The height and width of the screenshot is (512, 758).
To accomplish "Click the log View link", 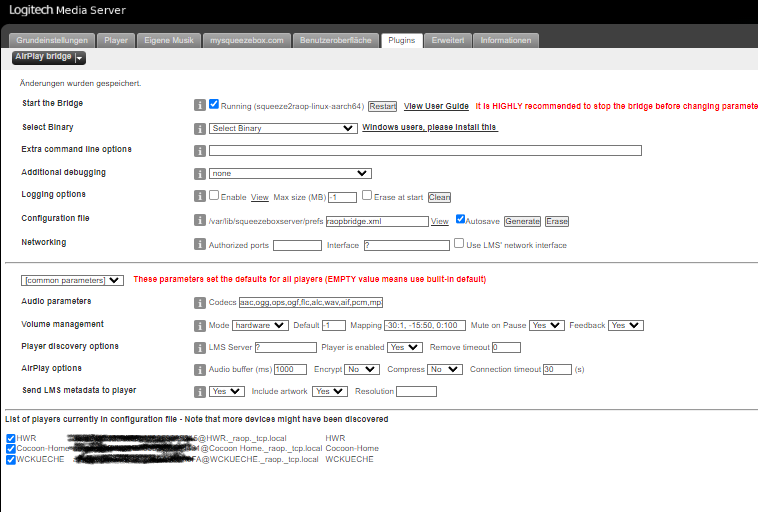I will coord(260,197).
